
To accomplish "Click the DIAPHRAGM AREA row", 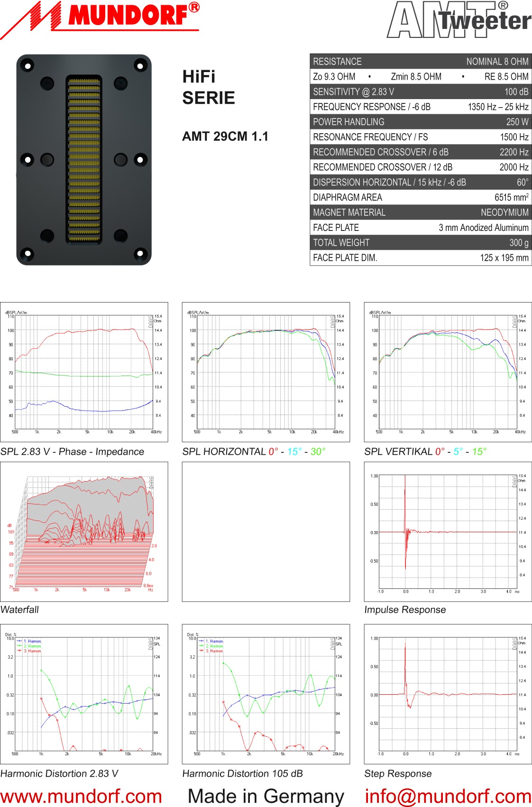I will [x=421, y=197].
